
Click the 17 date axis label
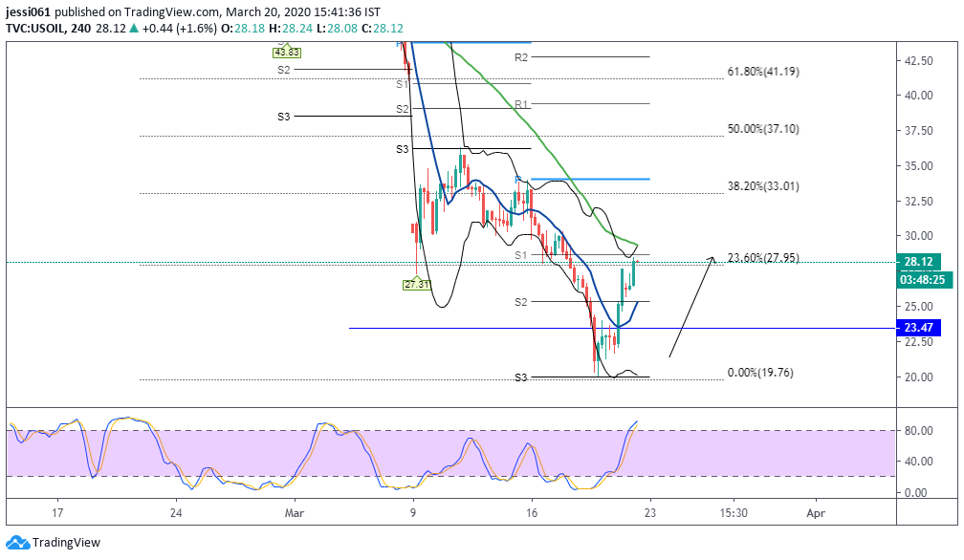click(x=57, y=513)
